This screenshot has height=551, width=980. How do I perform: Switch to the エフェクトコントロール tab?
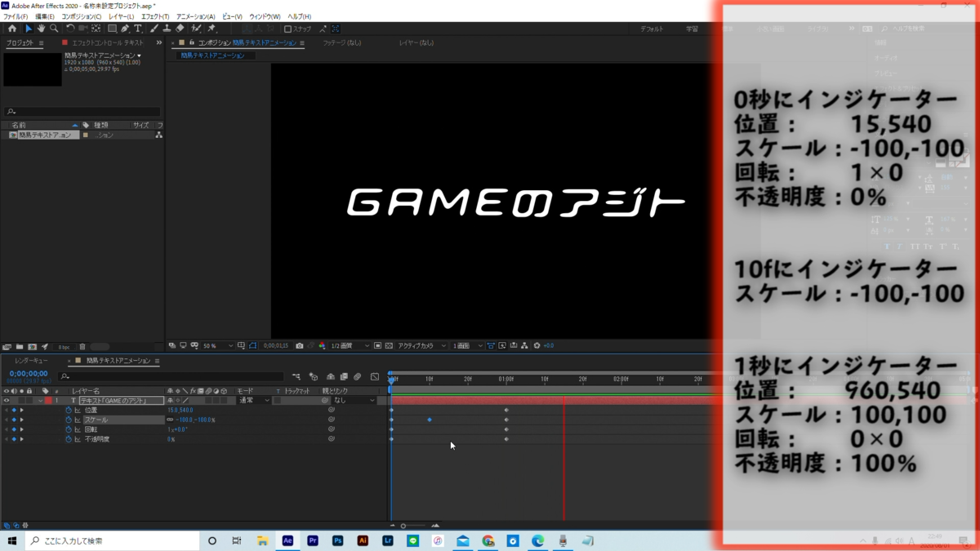(x=108, y=42)
